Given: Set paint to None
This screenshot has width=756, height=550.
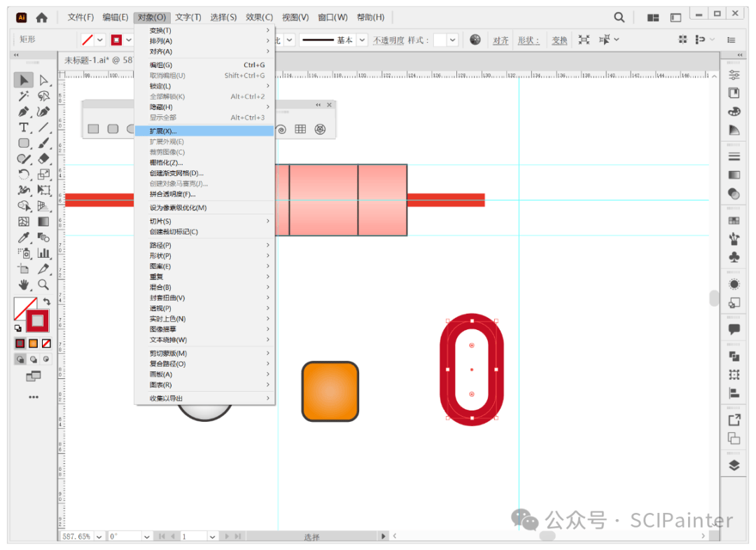Looking at the screenshot, I should [x=46, y=343].
